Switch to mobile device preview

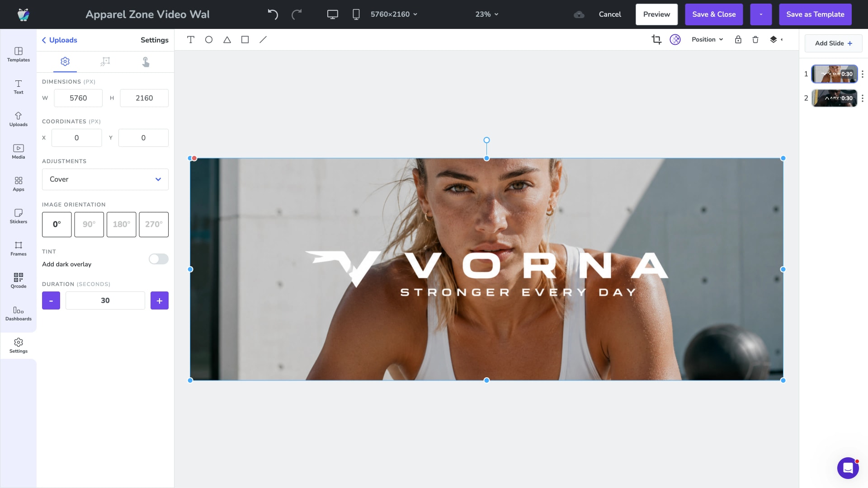click(x=356, y=14)
